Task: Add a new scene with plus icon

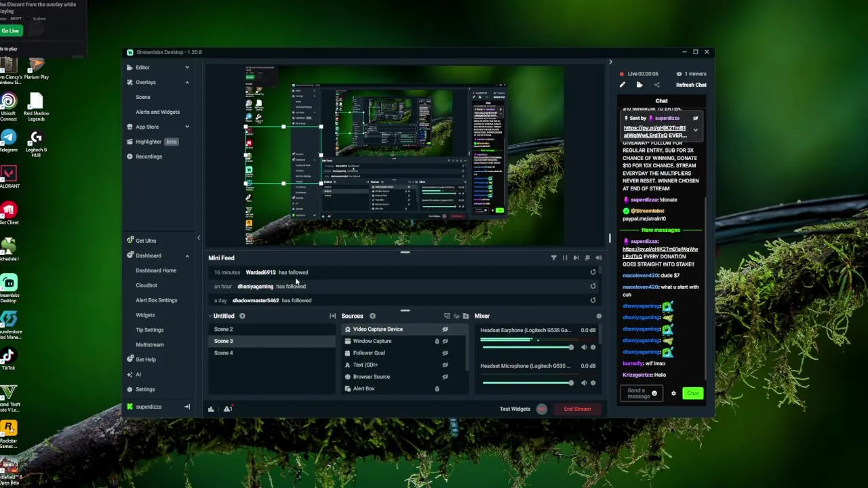Action: pyautogui.click(x=242, y=316)
